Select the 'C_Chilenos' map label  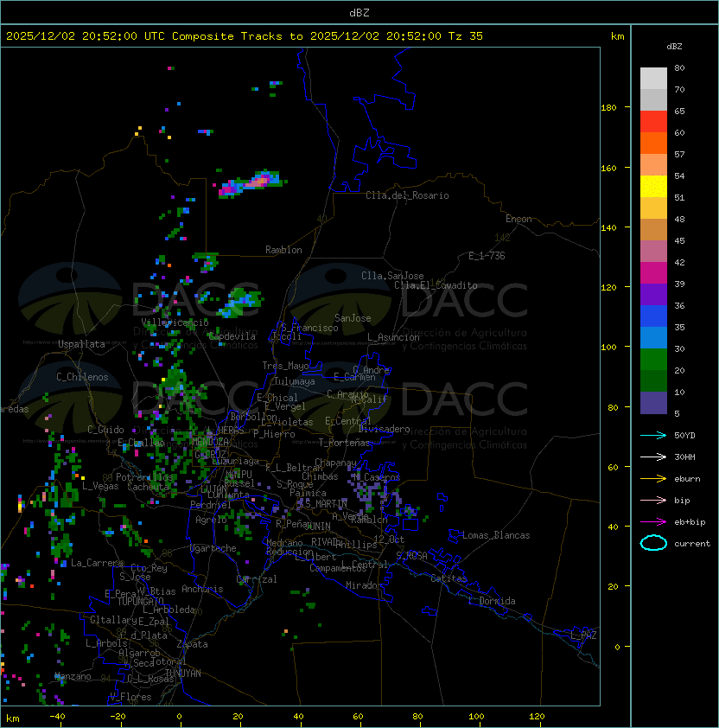[82, 377]
